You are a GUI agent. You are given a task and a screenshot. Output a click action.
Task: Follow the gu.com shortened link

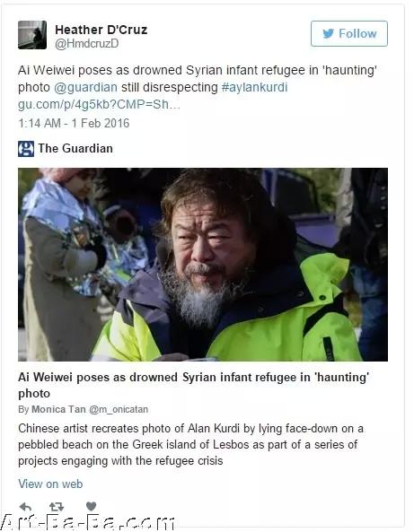(x=99, y=104)
